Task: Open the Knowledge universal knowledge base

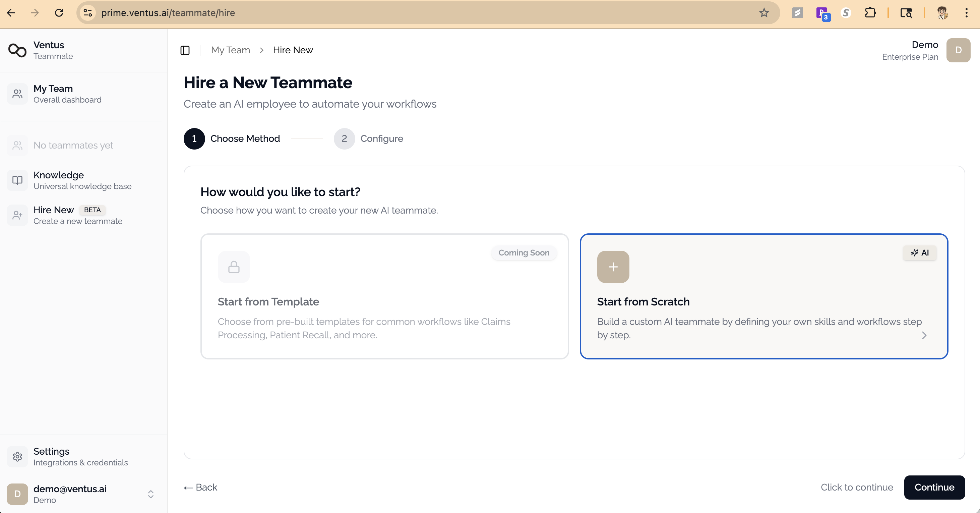Action: point(17,180)
